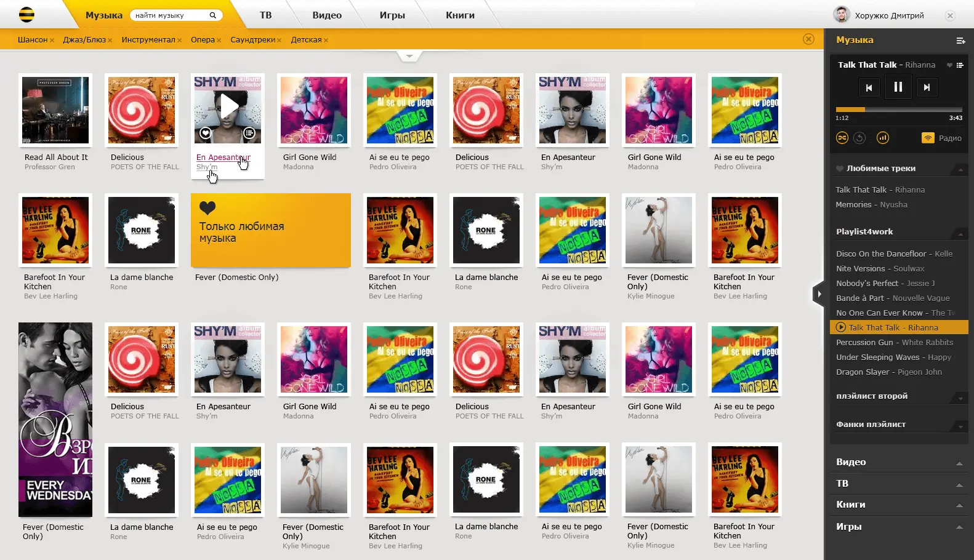Screen dimensions: 974x560
Task: Expand the Фанки плэйлист playlist
Action: tap(960, 426)
